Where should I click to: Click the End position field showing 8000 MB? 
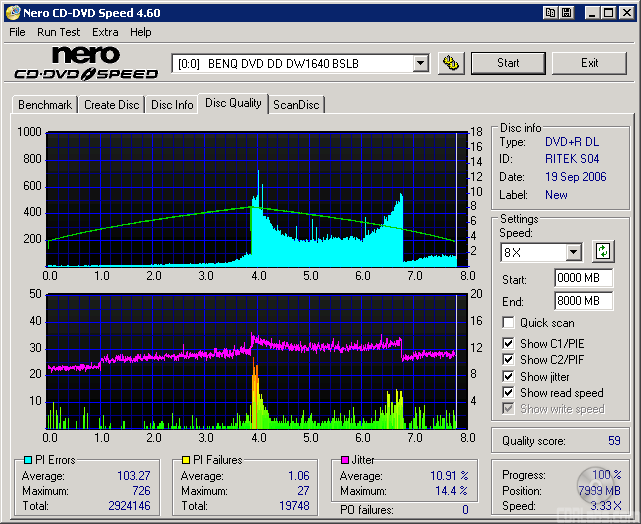pyautogui.click(x=583, y=301)
